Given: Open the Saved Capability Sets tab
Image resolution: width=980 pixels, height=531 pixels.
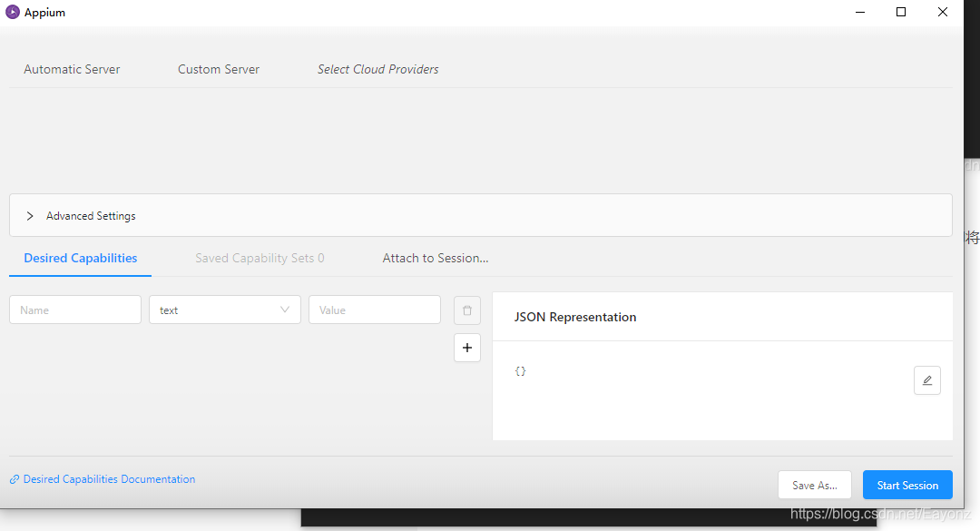Looking at the screenshot, I should [x=260, y=259].
